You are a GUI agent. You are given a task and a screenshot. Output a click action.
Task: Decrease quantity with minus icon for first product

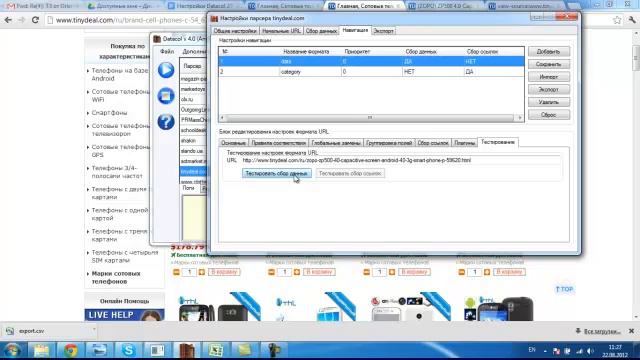[x=176, y=272]
